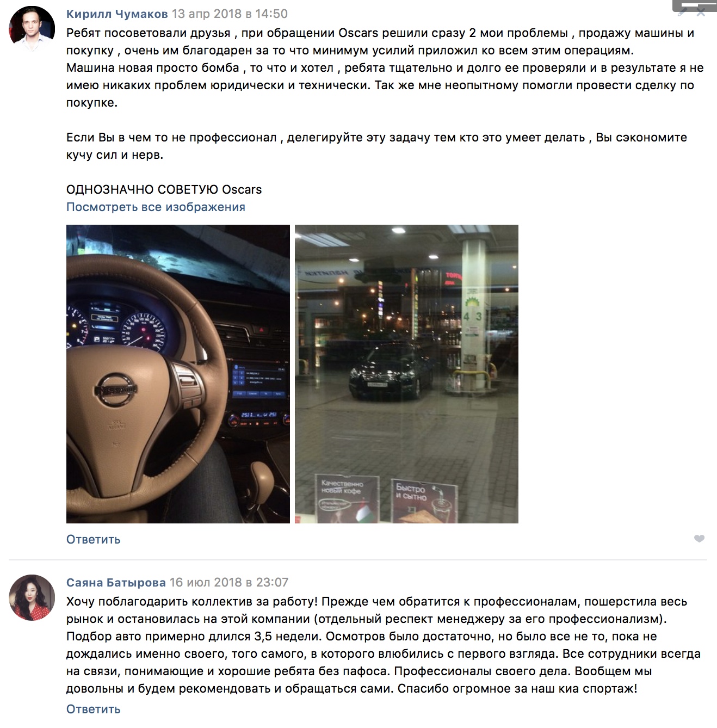
Task: Click the gray tooltip in the top corner
Action: pyautogui.click(x=695, y=5)
